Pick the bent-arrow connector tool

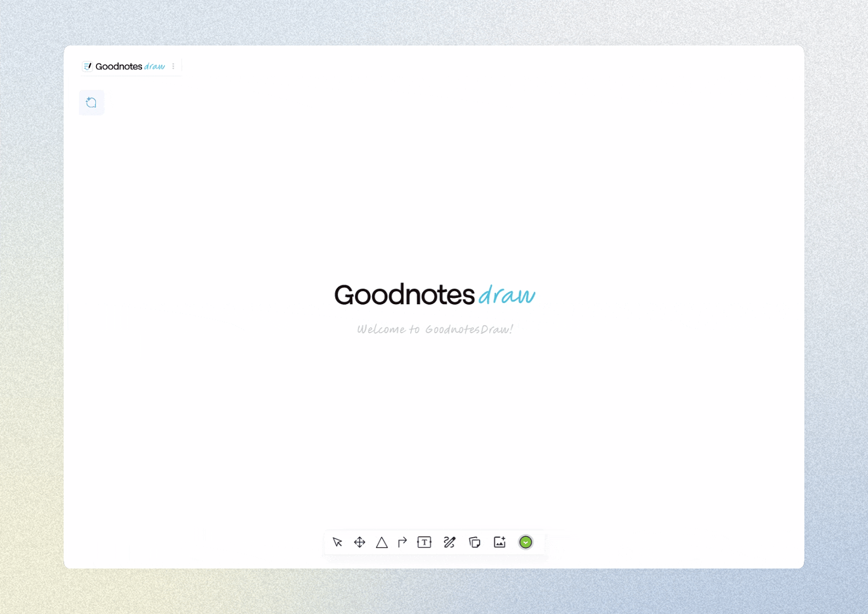pos(403,542)
